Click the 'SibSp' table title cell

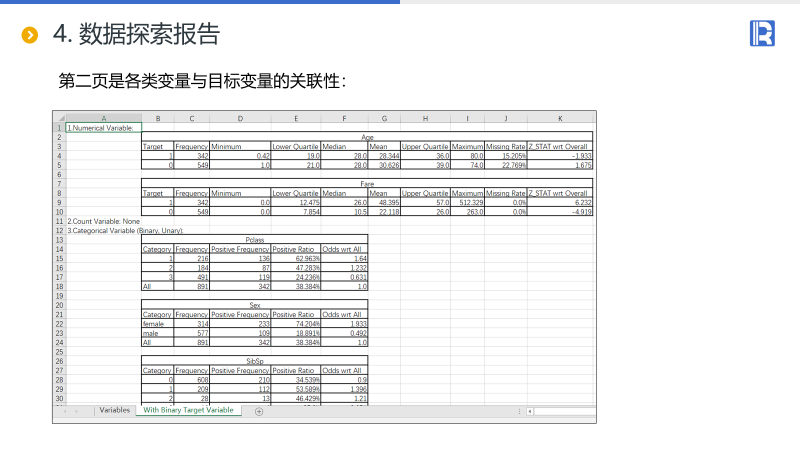255,361
